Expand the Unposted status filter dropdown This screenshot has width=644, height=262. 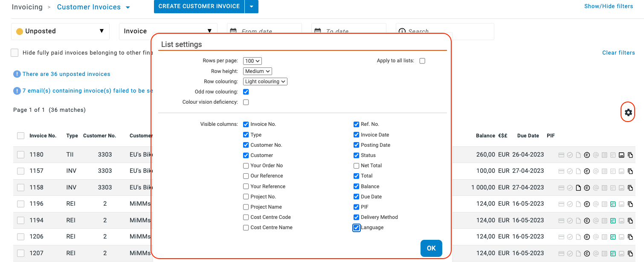[x=60, y=31]
